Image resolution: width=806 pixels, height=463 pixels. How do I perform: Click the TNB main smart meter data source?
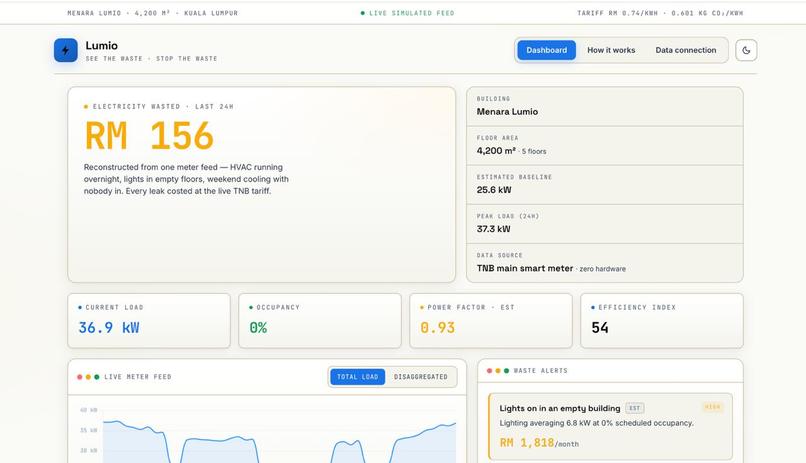(525, 268)
